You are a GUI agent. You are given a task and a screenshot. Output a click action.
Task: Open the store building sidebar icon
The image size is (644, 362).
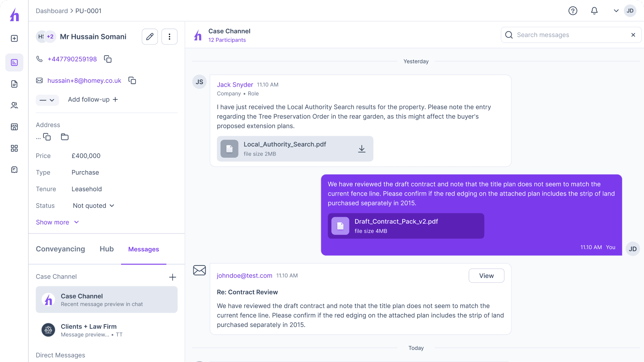click(x=14, y=127)
